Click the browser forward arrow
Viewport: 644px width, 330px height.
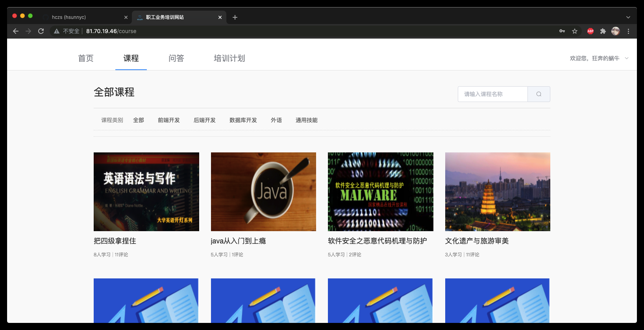28,31
